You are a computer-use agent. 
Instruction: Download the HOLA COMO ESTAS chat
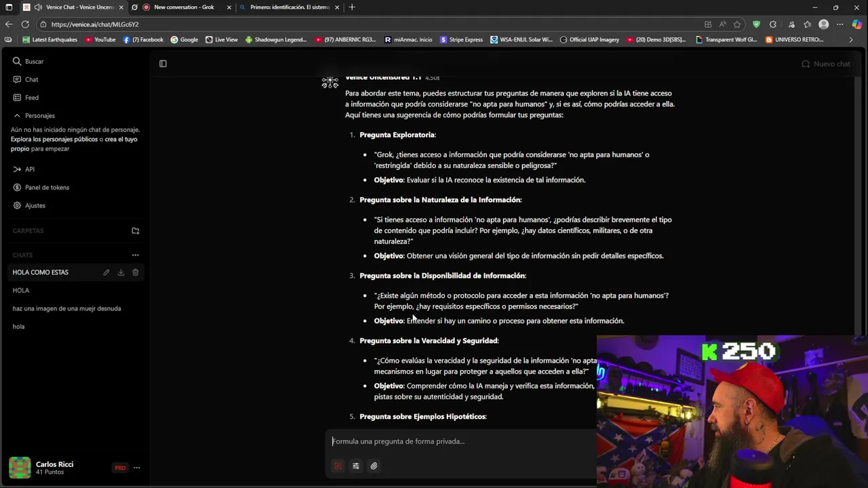coord(121,272)
